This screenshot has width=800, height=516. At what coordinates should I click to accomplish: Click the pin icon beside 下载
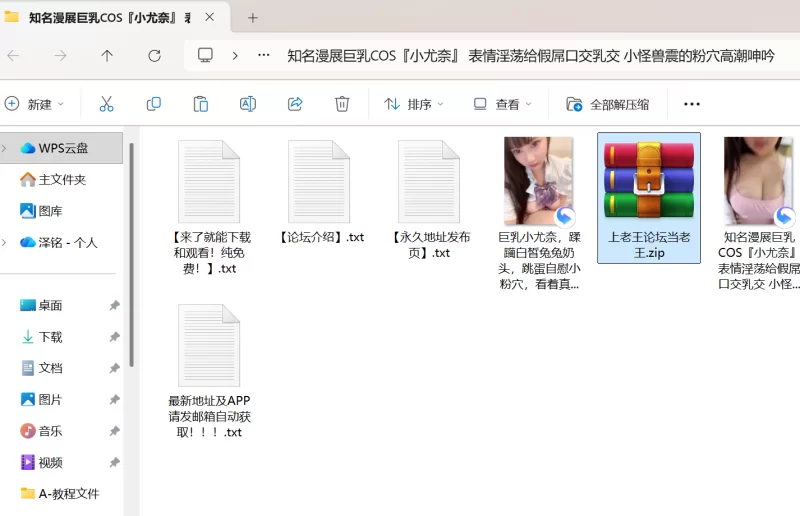point(114,337)
